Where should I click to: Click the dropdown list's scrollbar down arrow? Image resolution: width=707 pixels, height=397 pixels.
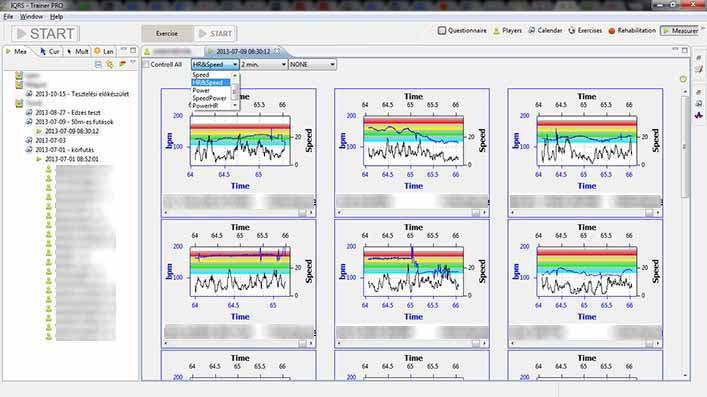point(235,105)
